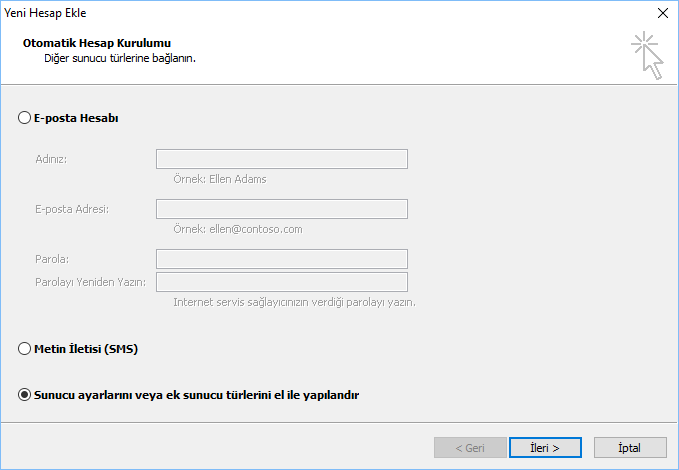This screenshot has width=679, height=470.
Task: Click the Adınız text field
Action: 281,159
